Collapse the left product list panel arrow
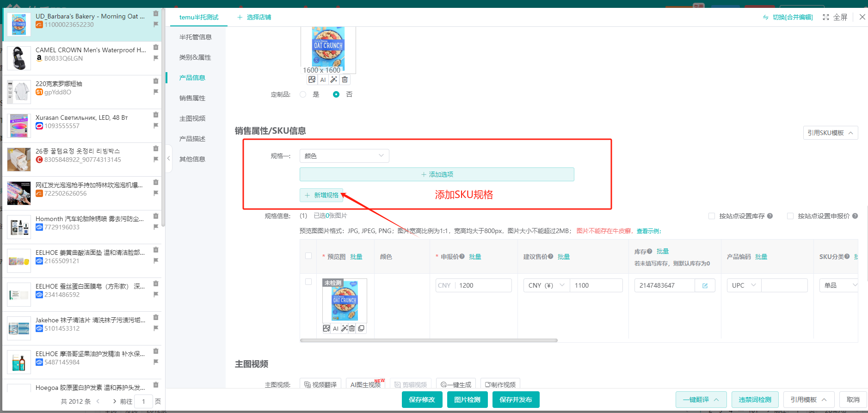The image size is (868, 413). [168, 158]
